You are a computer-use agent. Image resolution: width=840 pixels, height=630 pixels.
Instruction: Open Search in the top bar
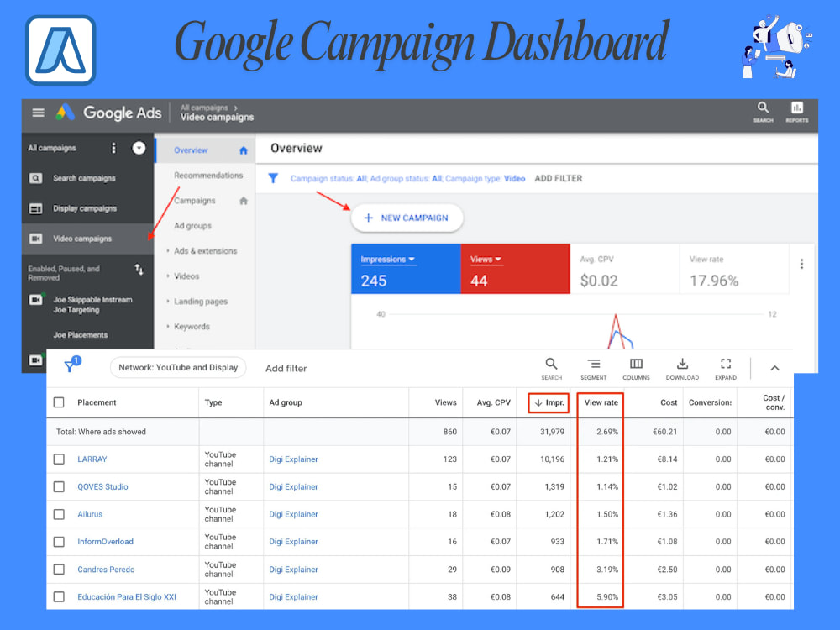click(763, 112)
